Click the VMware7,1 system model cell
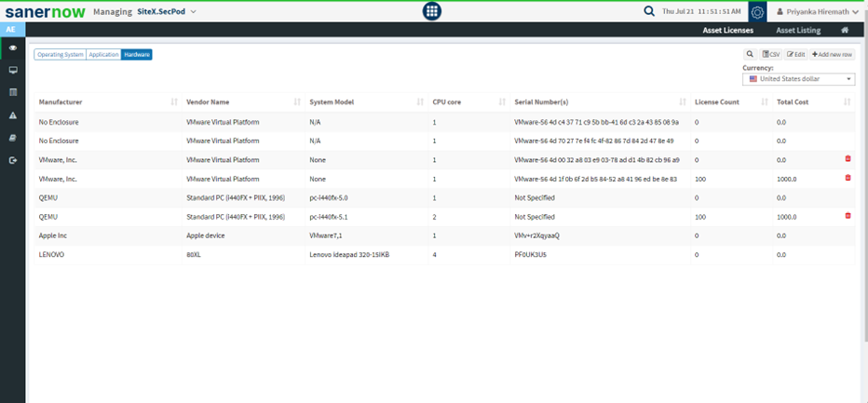This screenshot has width=868, height=403. pos(326,235)
